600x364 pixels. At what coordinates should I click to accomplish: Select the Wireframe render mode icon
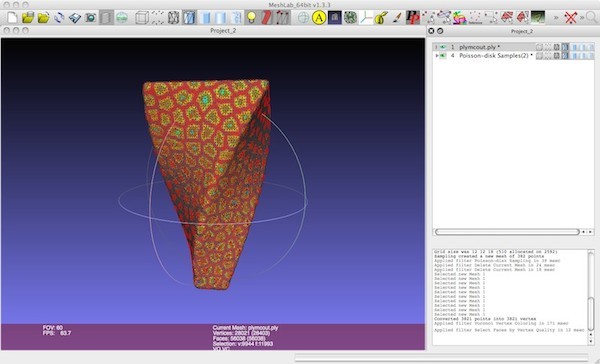(173, 18)
